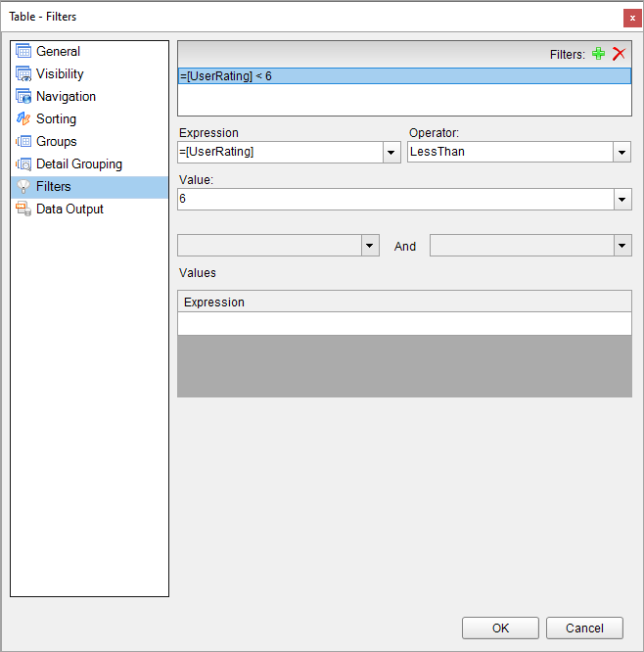Screen dimensions: 644x652
Task: Click the Sorting page icon
Action: pos(23,118)
